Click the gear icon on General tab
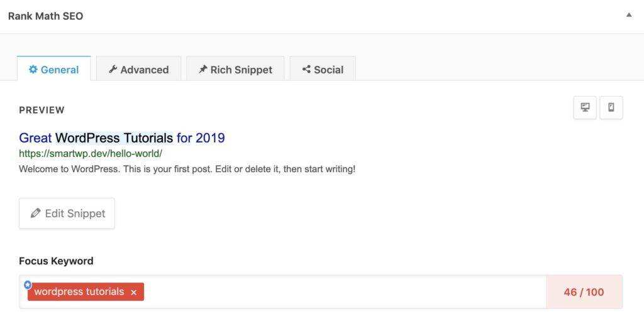644x319 pixels. pos(33,70)
